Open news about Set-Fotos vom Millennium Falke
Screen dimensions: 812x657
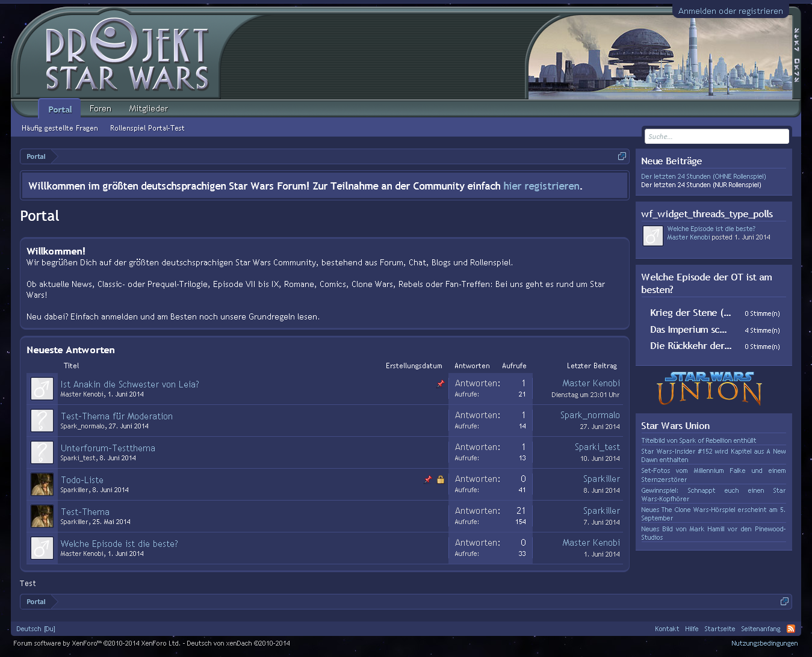713,475
